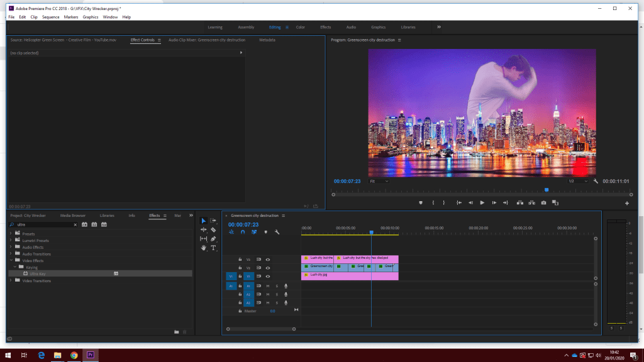Toggle Snap magnet in the timeline
The height and width of the screenshot is (362, 644).
coord(243,232)
